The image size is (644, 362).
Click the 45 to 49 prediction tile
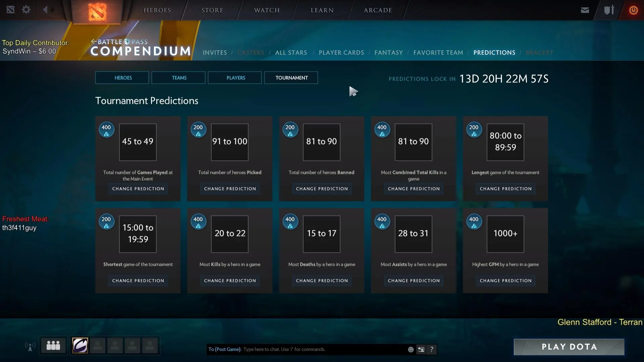coord(138,142)
